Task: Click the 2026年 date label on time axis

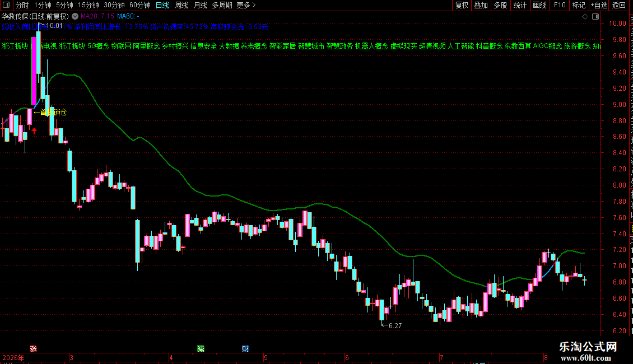Action: pyautogui.click(x=13, y=357)
